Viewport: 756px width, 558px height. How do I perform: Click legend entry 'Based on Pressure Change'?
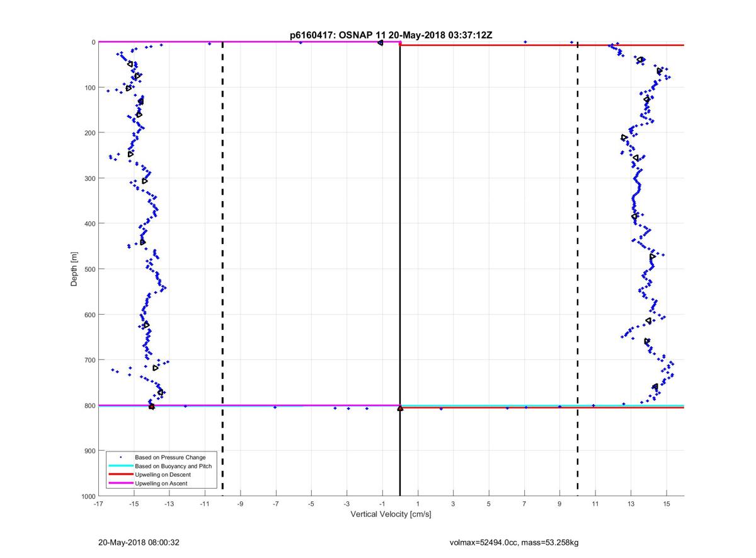(x=170, y=457)
